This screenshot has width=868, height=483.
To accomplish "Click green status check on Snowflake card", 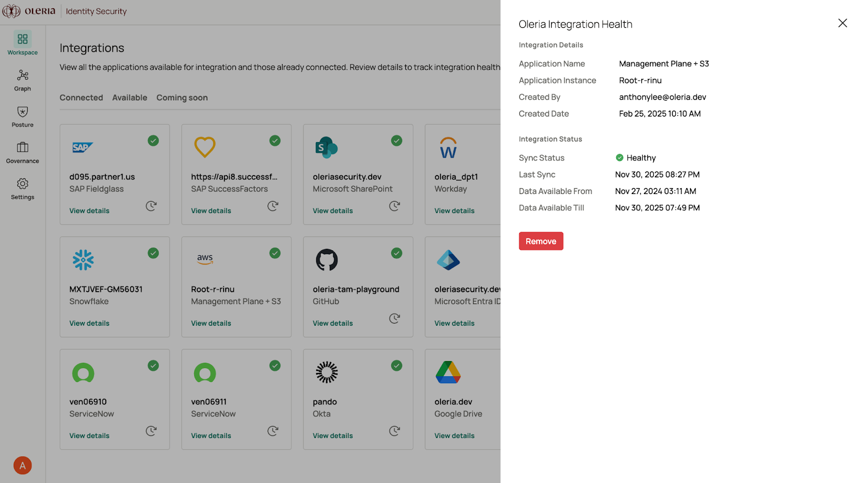I will (x=154, y=253).
